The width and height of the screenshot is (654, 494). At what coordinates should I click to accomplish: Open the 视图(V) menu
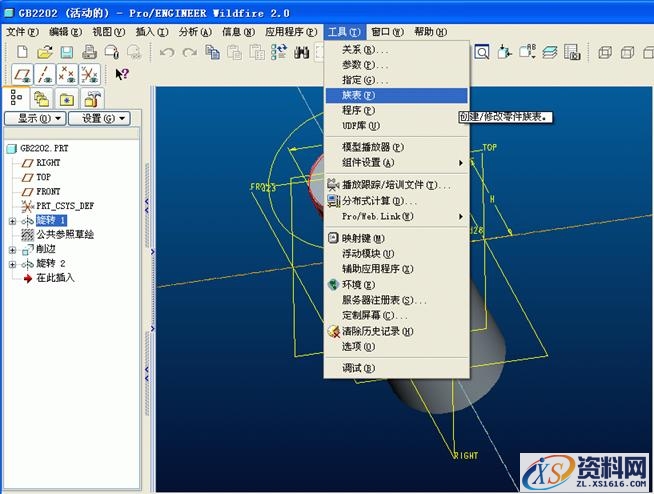108,32
